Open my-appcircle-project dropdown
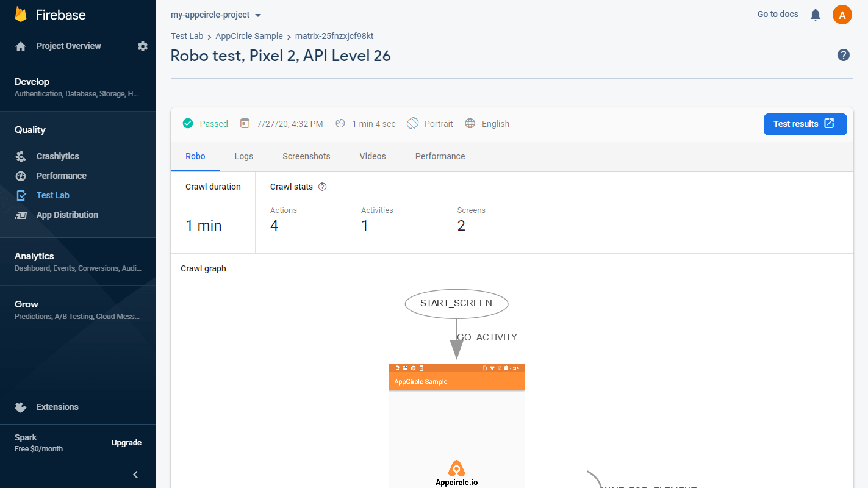The image size is (868, 488). pos(216,15)
